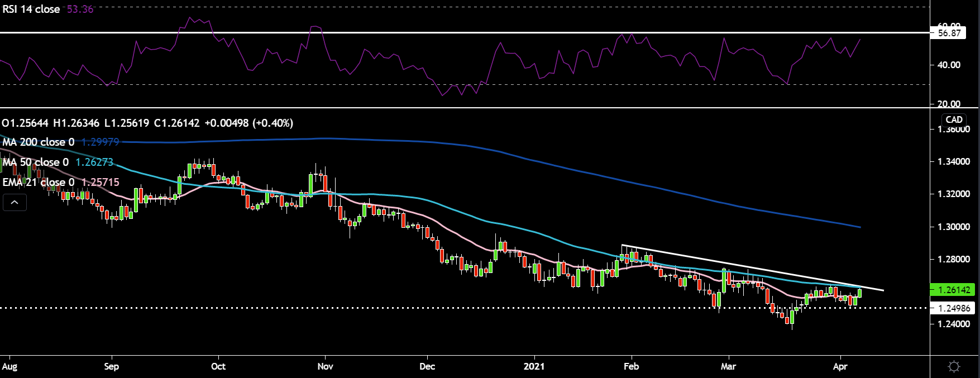The width and height of the screenshot is (980, 378).
Task: Click the 1.30000 price scale label
Action: pyautogui.click(x=954, y=227)
